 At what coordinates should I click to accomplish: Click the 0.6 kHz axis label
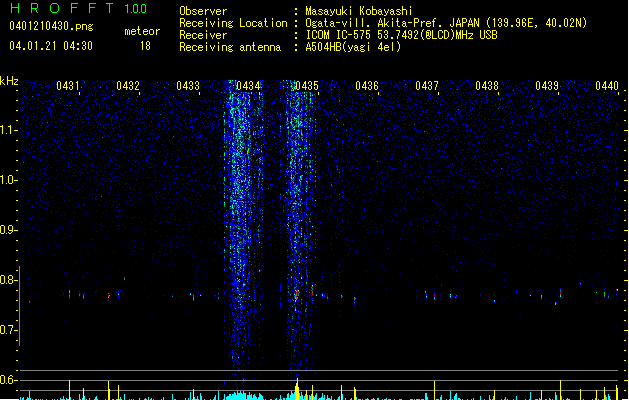(x=8, y=380)
